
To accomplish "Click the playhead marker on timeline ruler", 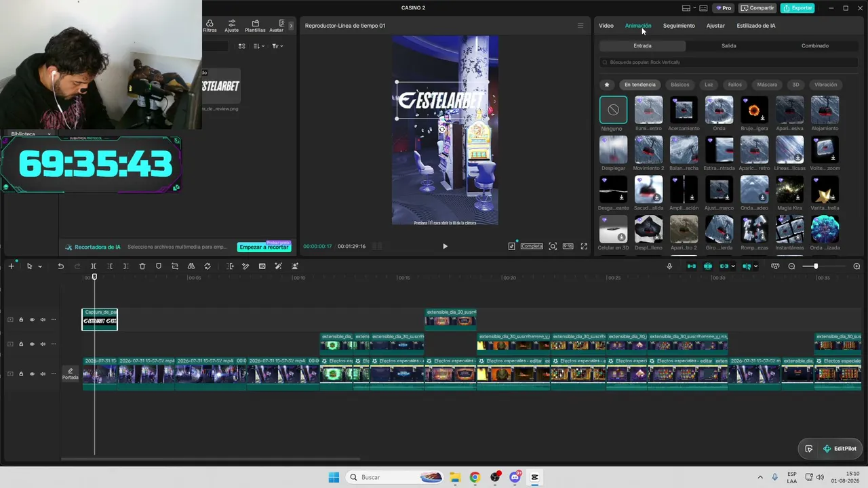I will tap(94, 277).
